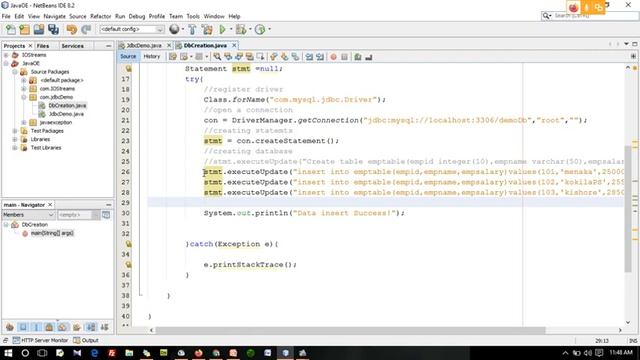Click the Next Bookmark icon
This screenshot has width=640, height=360.
pyautogui.click(x=284, y=57)
